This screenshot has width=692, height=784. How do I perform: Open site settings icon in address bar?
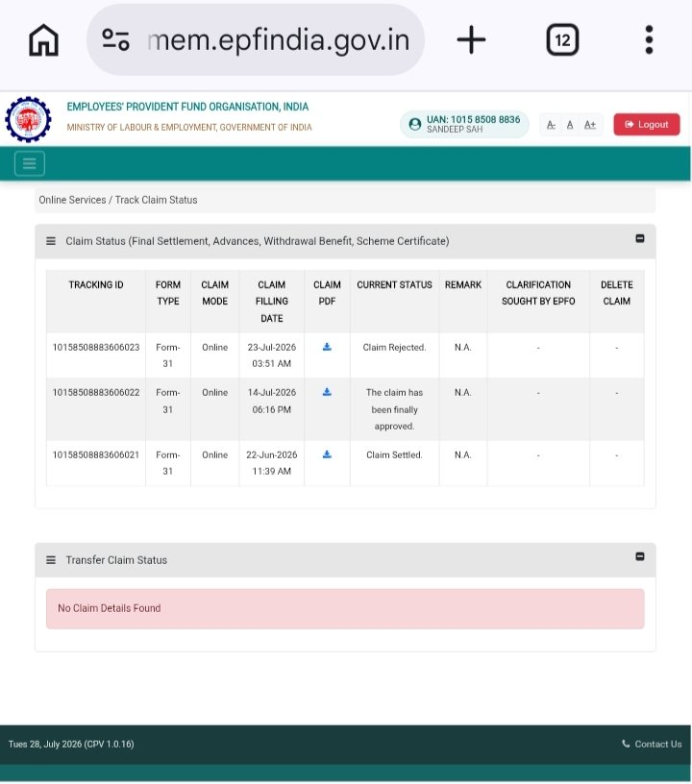(115, 39)
